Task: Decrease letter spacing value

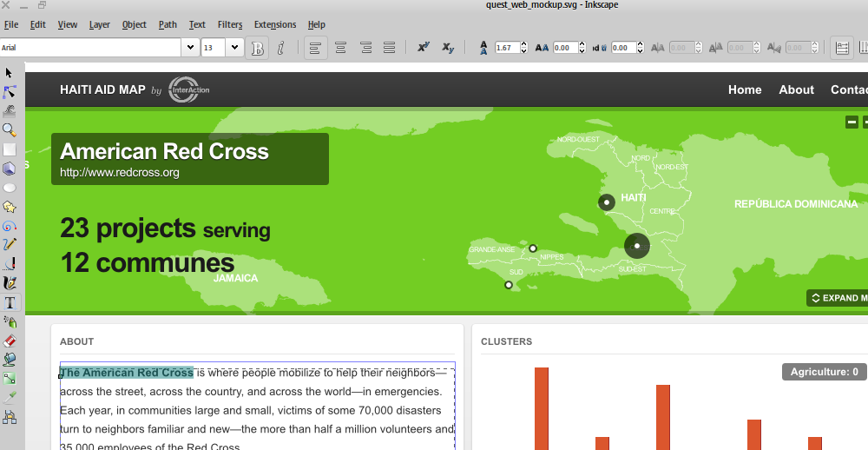Action: [x=582, y=51]
